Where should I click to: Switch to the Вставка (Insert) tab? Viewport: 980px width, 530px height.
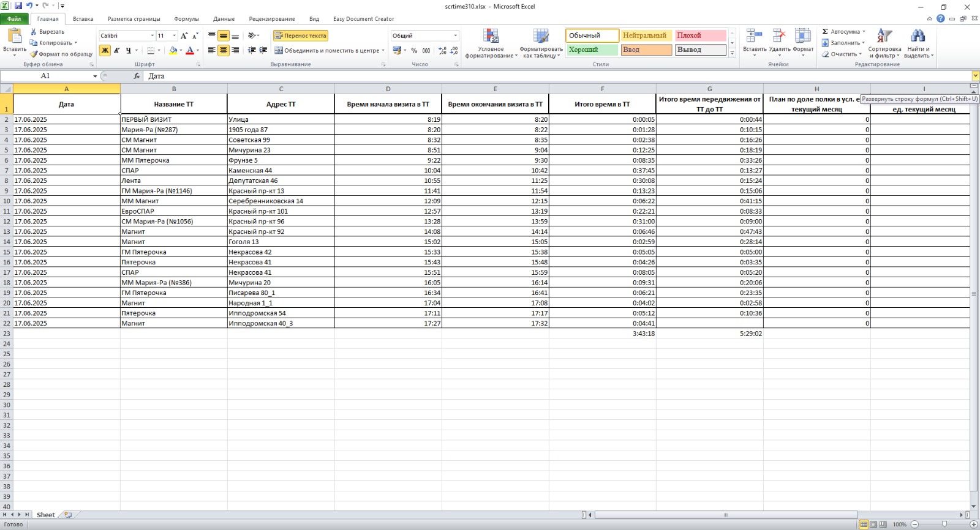tap(83, 19)
